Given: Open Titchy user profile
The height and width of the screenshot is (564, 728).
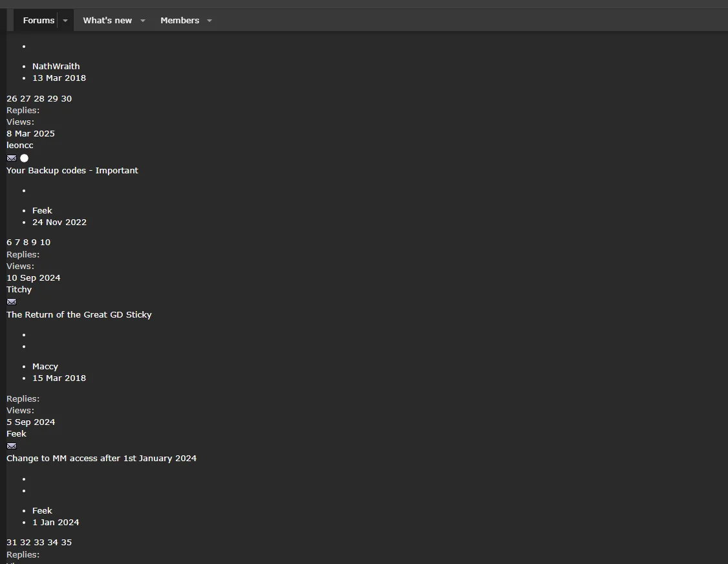Looking at the screenshot, I should pos(19,289).
